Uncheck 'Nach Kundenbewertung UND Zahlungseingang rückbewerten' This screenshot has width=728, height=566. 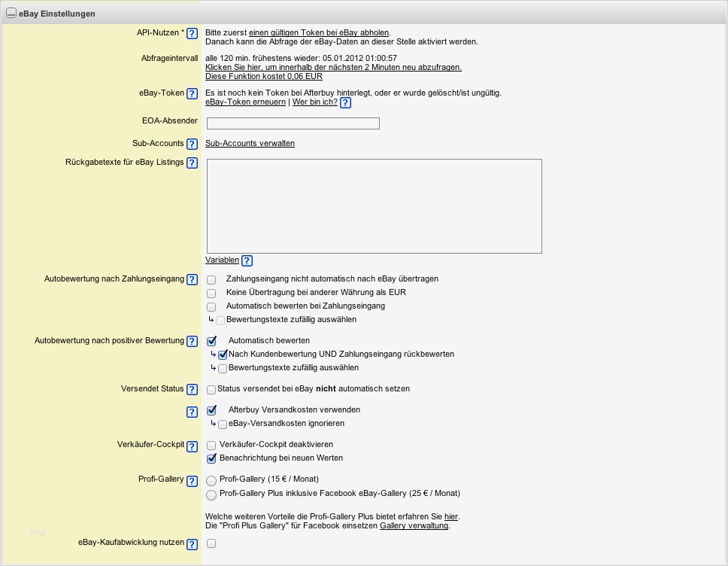223,355
